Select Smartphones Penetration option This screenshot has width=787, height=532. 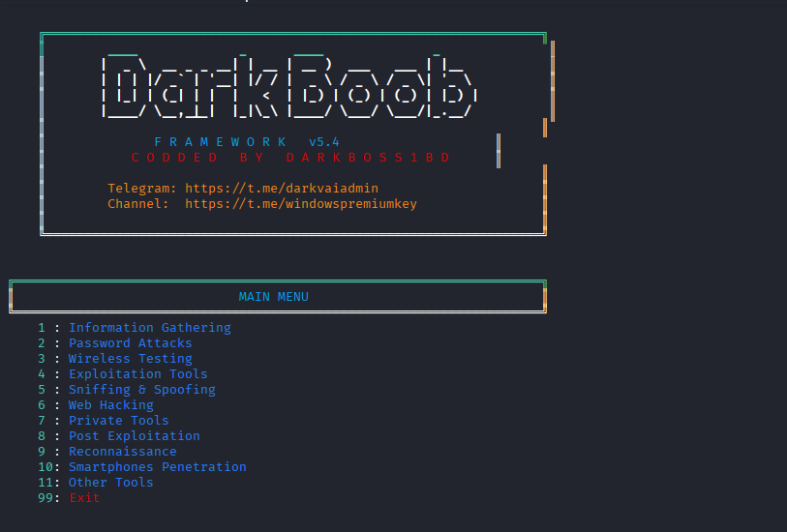pyautogui.click(x=158, y=467)
